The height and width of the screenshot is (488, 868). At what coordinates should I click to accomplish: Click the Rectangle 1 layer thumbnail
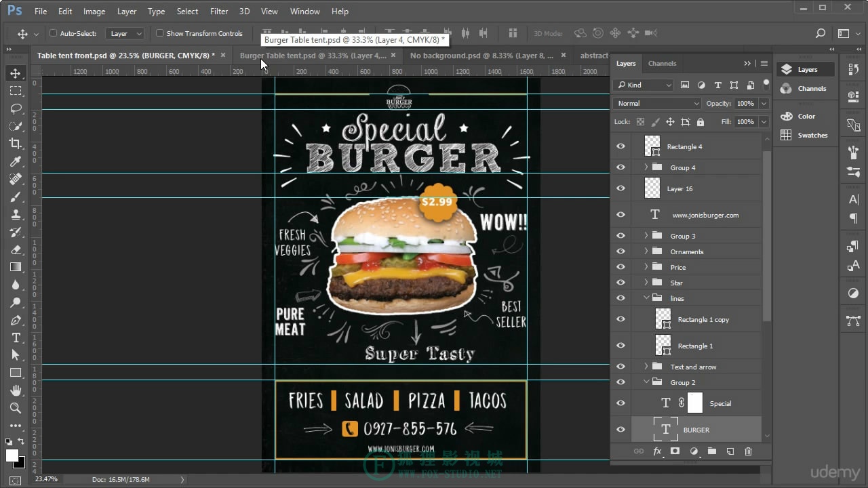tap(663, 346)
